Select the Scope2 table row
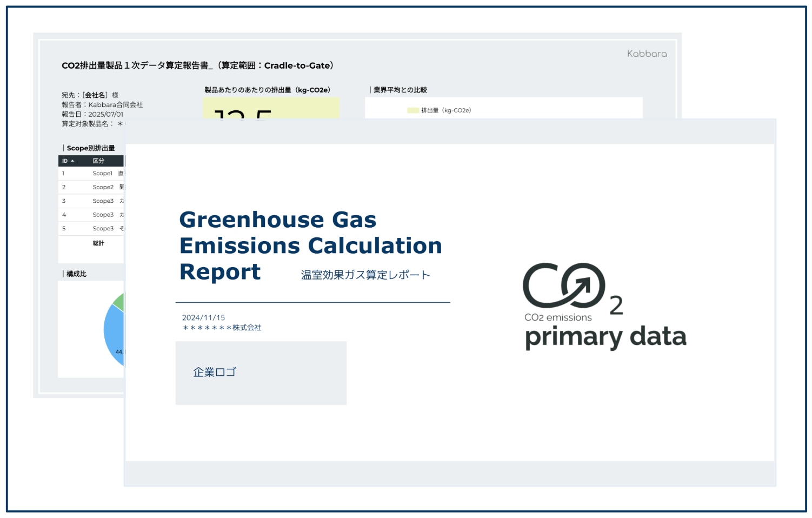Screen dimensions: 812x518 92,187
